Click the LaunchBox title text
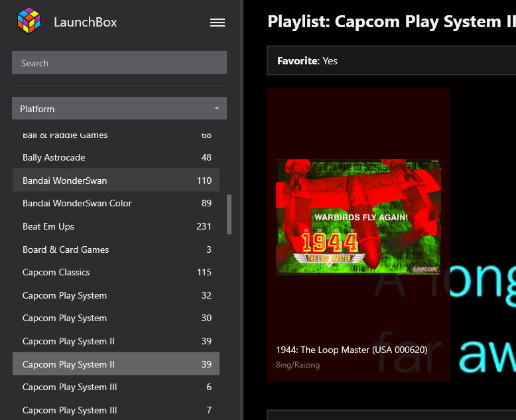This screenshot has height=420, width=516. 86,22
